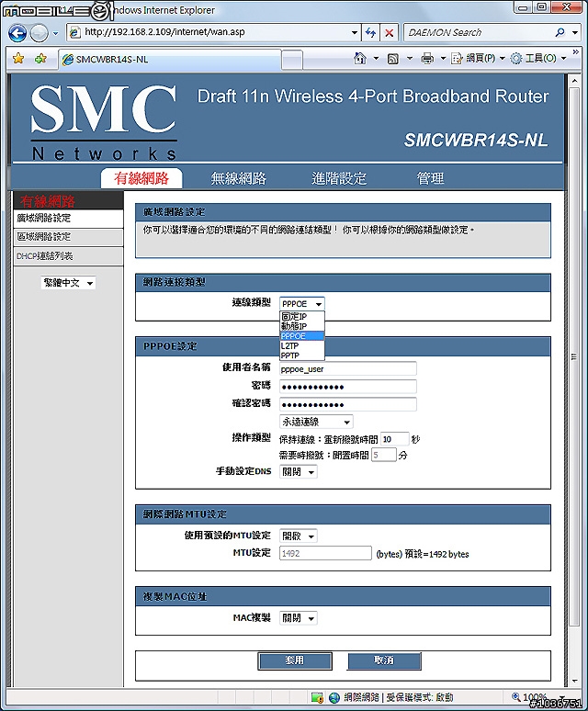Click the Internet zone globe icon
The height and width of the screenshot is (711, 588).
click(334, 697)
